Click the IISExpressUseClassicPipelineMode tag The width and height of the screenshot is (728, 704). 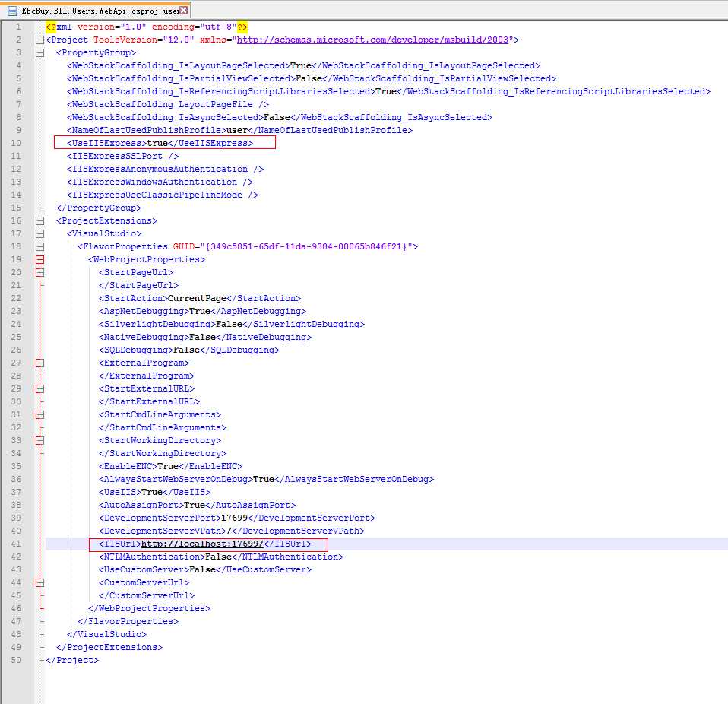[163, 195]
